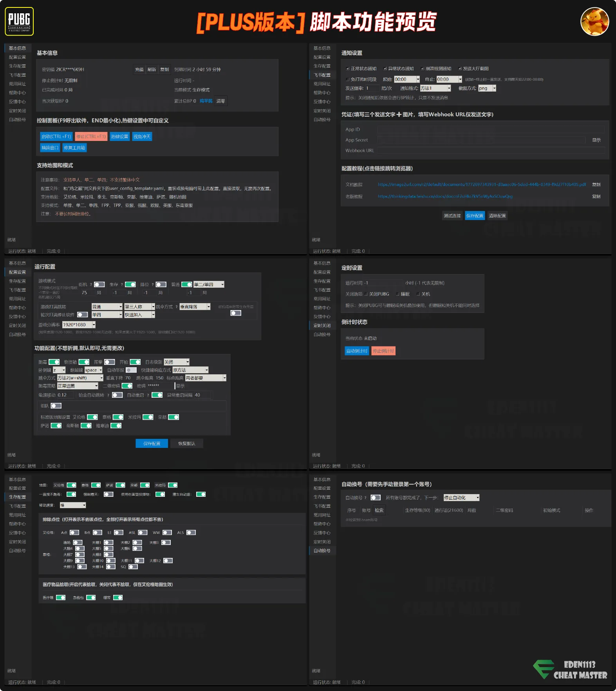Open the 游戏分辨率 1920*1080 dropdown

pyautogui.click(x=94, y=325)
